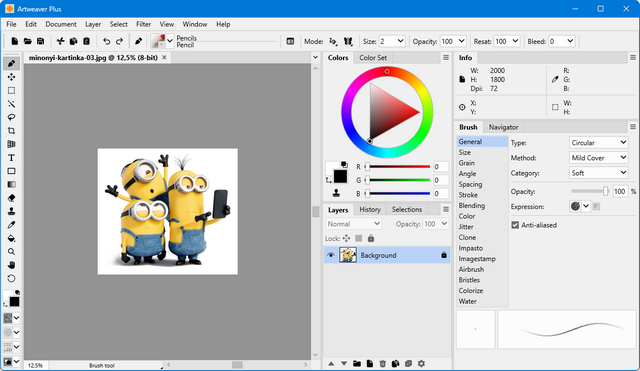Select the Rotate canvas tool
Image resolution: width=640 pixels, height=371 pixels.
pyautogui.click(x=11, y=279)
